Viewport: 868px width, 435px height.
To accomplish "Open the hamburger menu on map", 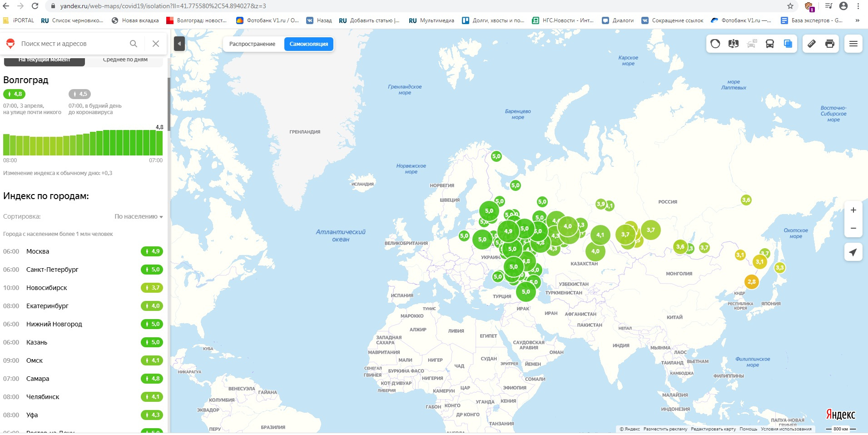I will 853,44.
